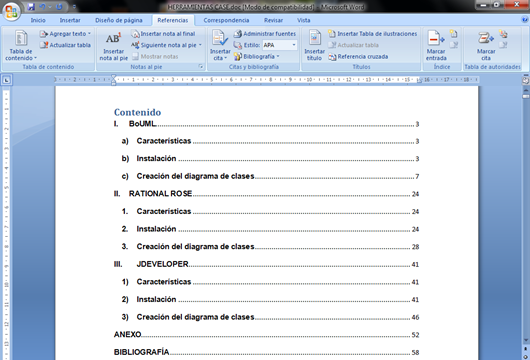Open Notas al pie dialog launcher
Image resolution: width=530 pixels, height=360 pixels.
(x=201, y=67)
